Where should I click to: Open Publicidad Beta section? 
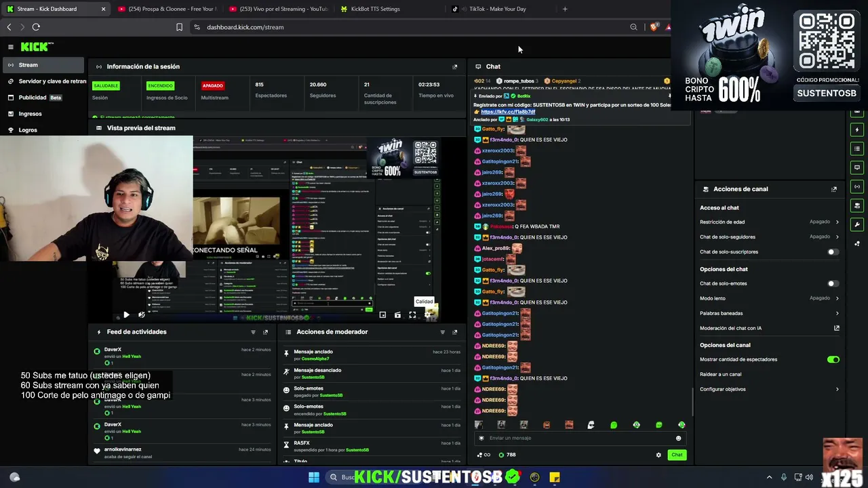tap(43, 98)
